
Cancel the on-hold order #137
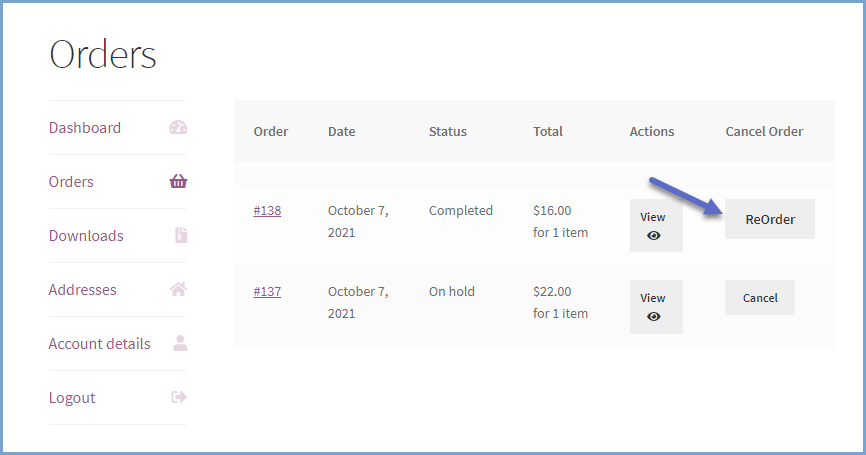[760, 298]
